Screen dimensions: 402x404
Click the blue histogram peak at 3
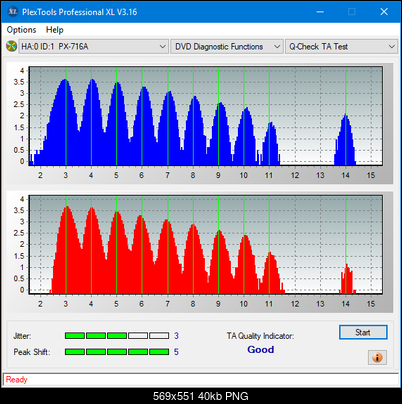tap(65, 123)
